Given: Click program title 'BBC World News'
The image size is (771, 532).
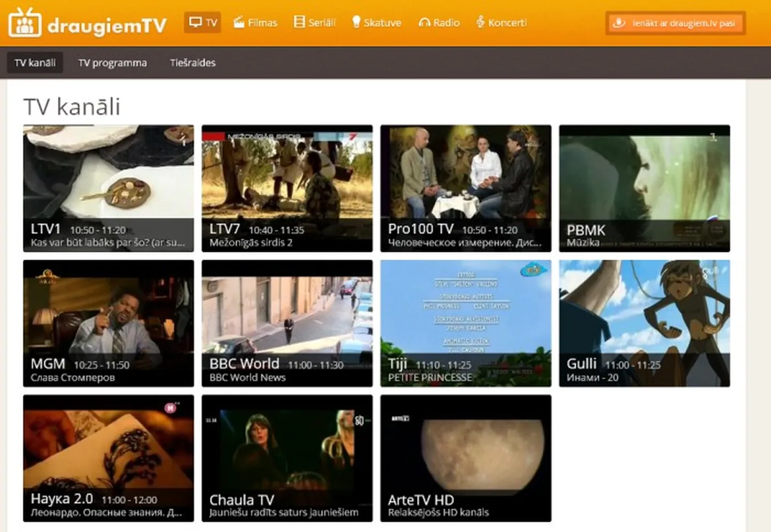Looking at the screenshot, I should (248, 377).
